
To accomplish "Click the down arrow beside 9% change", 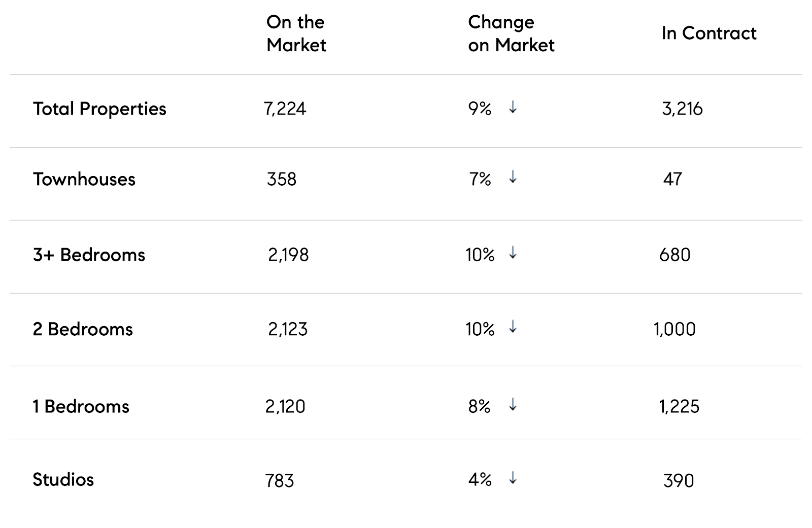I will click(x=513, y=107).
